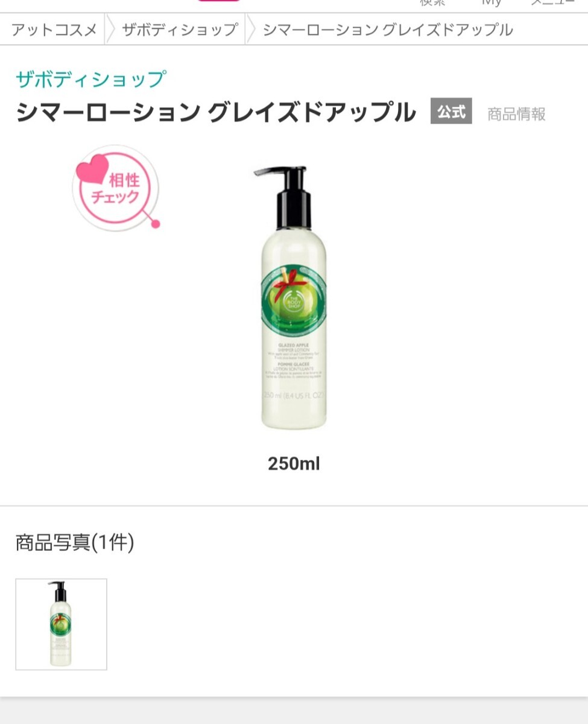Click the pink logo in the header
Image resolution: width=588 pixels, height=724 pixels.
pos(218,1)
